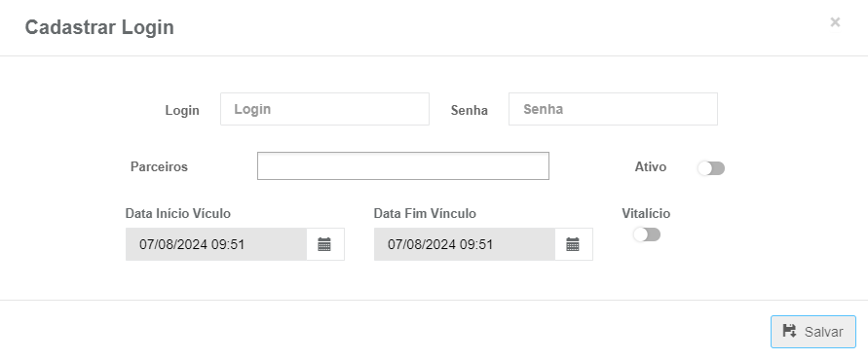Select the Data Início Vículo date field
Image resolution: width=868 pixels, height=360 pixels.
[x=216, y=244]
